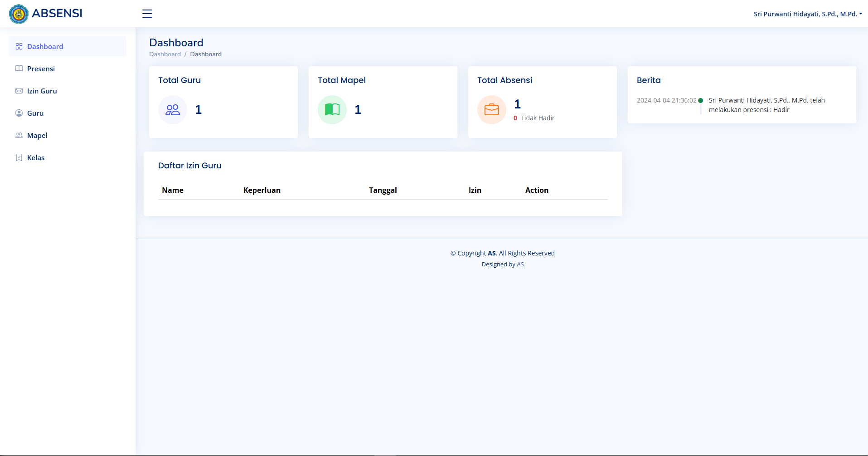This screenshot has width=868, height=456.
Task: Click the Name column header
Action: pos(173,191)
